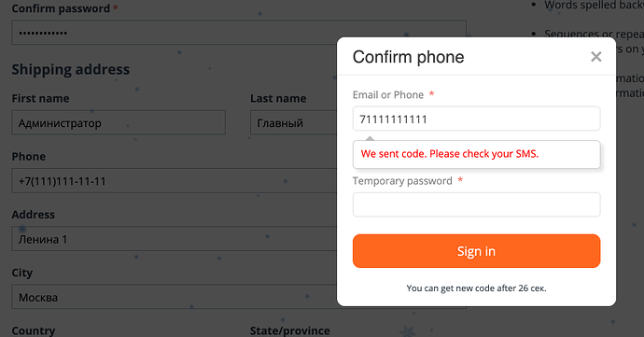Click the Country label
The height and width of the screenshot is (337, 644).
click(34, 330)
